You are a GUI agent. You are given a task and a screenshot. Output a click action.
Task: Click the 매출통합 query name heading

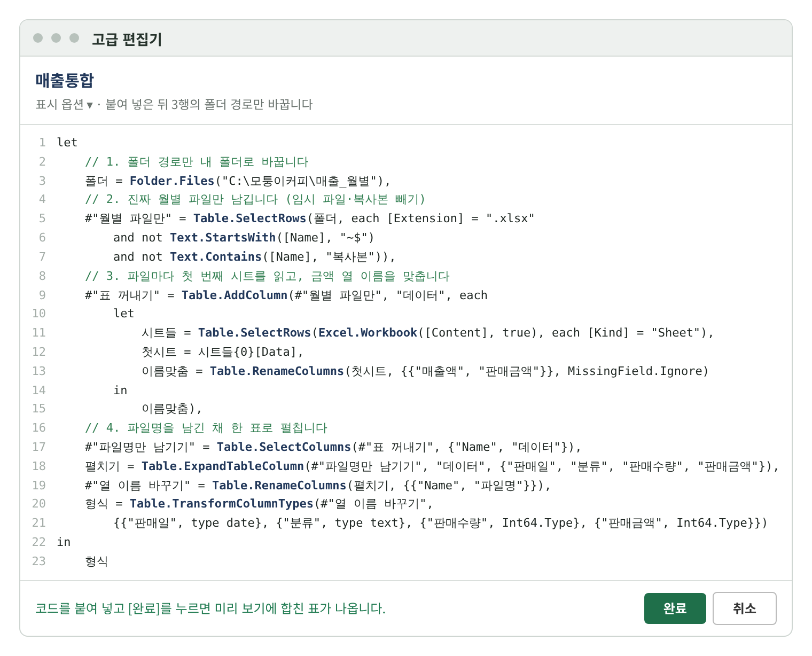tap(65, 80)
